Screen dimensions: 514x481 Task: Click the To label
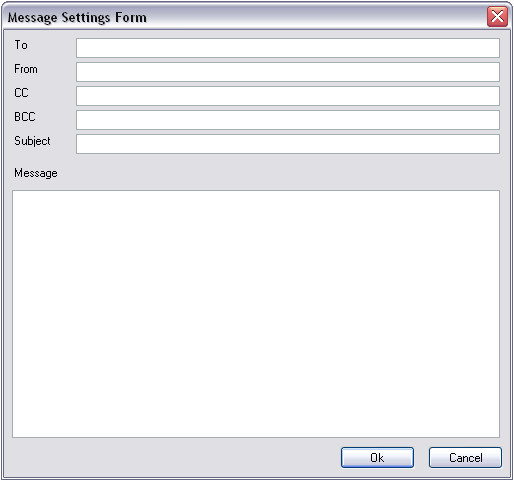click(21, 45)
